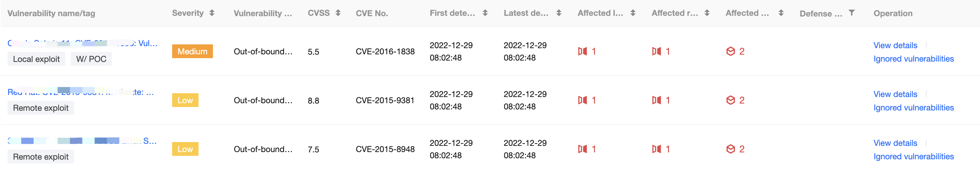Ignore the CVE-2015-9381 vulnerability
The width and height of the screenshot is (980, 172).
click(x=913, y=108)
